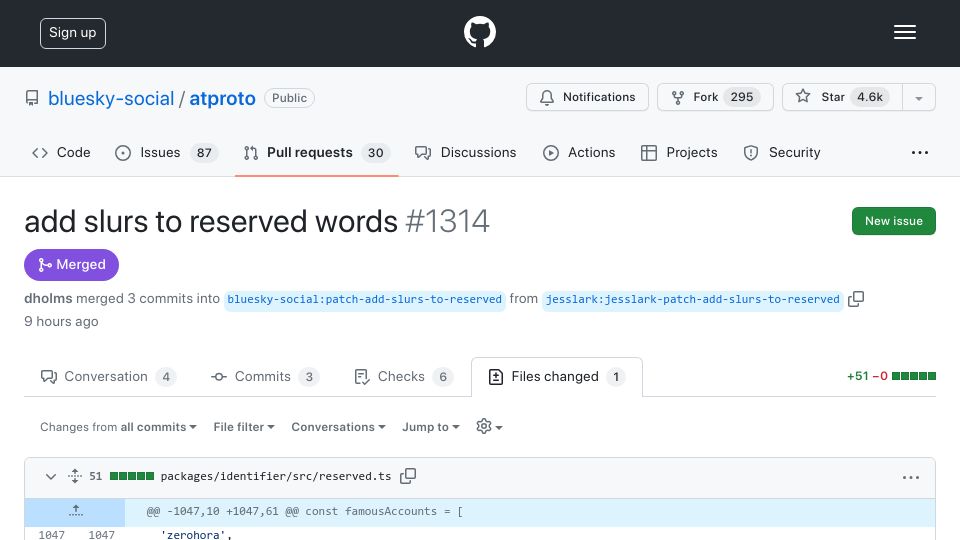This screenshot has width=960, height=540.
Task: Open jesslark:jesslark-patch-add-slurs-to-reserved head branch
Action: (x=692, y=299)
